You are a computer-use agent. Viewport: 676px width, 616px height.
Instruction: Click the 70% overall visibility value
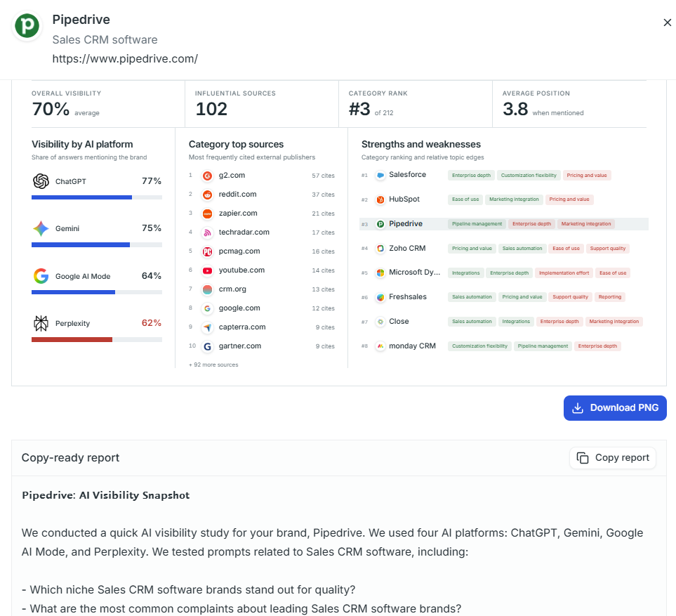[x=51, y=109]
